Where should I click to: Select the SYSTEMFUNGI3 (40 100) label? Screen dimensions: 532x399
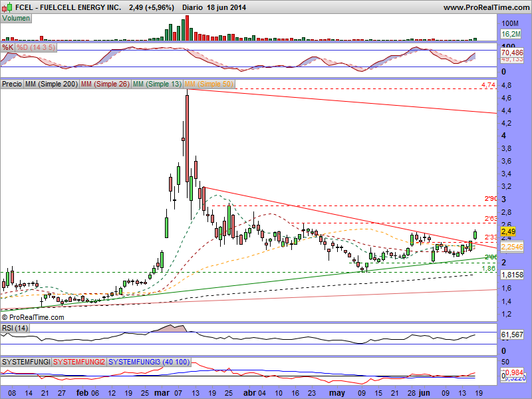tap(149, 362)
